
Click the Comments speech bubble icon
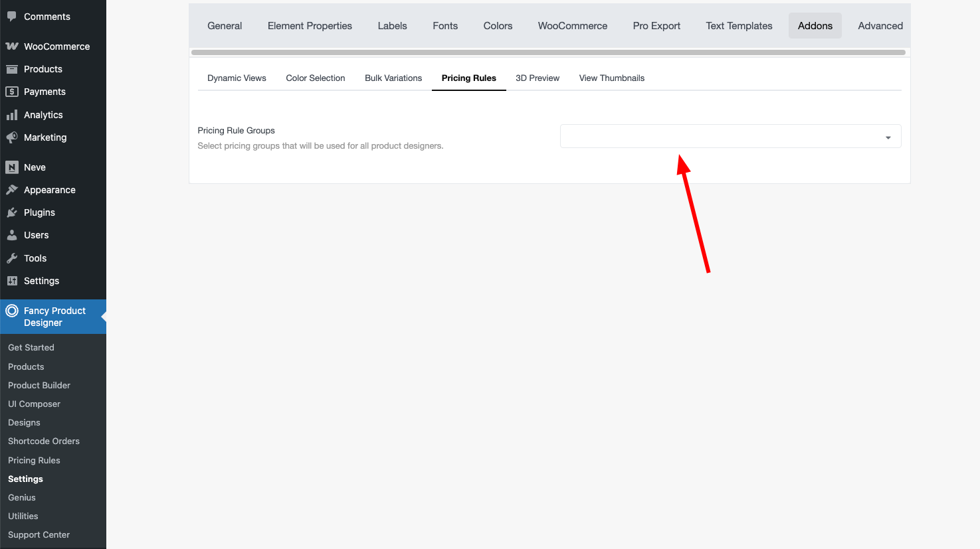click(x=11, y=17)
